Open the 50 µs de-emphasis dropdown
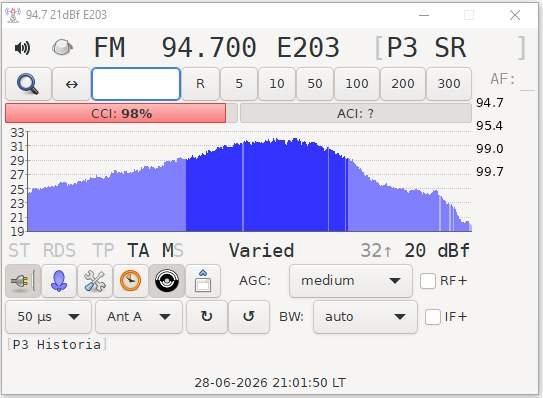 48,317
